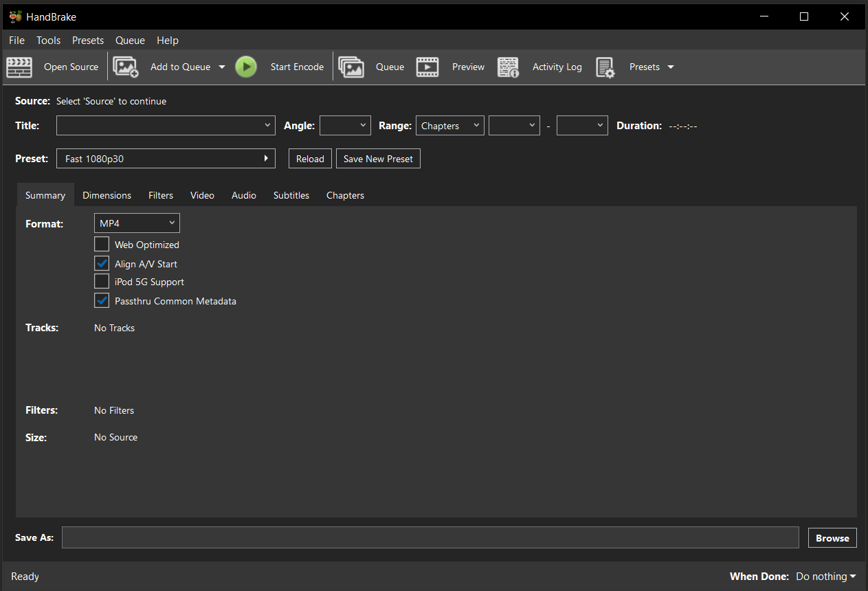868x591 pixels.
Task: Enable Web Optimized output
Action: pyautogui.click(x=101, y=244)
